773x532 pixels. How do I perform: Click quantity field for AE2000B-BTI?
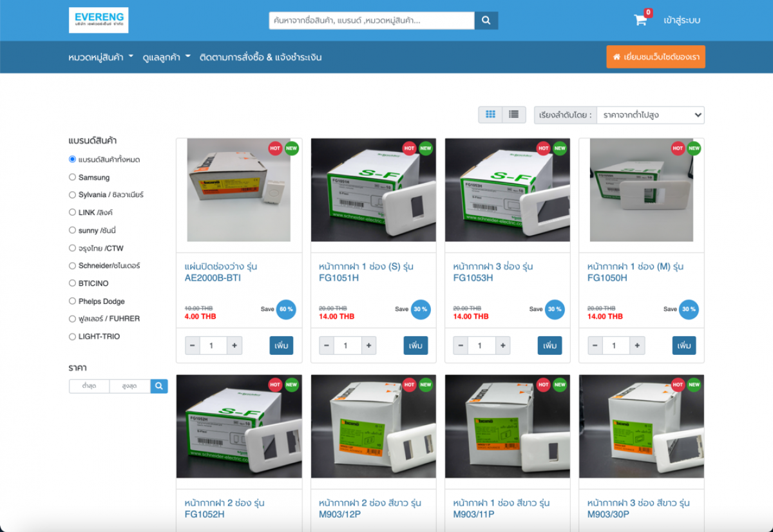(x=213, y=345)
